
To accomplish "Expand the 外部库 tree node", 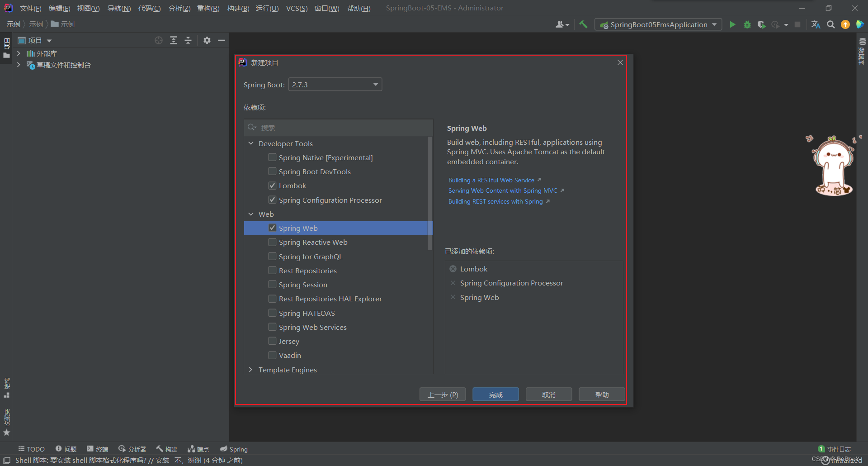I will 19,53.
